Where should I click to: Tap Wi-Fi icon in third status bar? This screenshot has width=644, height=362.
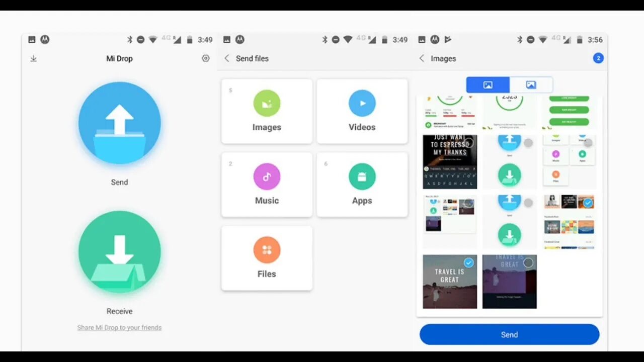click(x=543, y=40)
